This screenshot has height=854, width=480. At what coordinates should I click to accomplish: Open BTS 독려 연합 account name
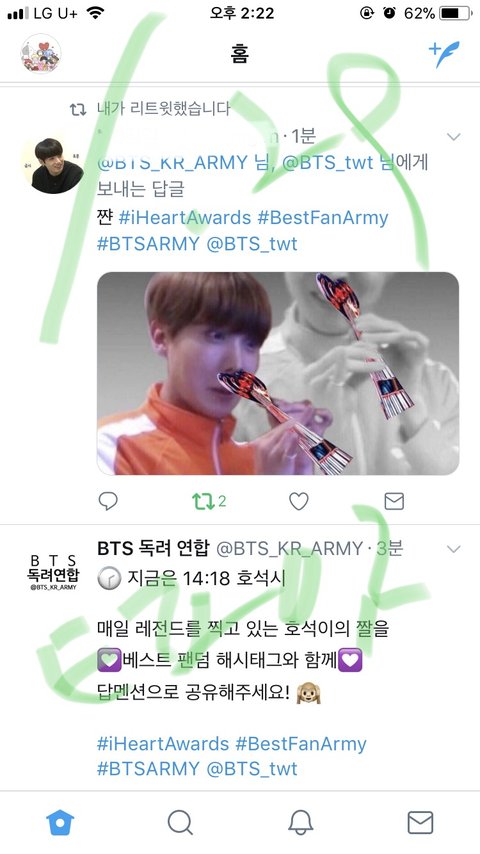pos(153,548)
